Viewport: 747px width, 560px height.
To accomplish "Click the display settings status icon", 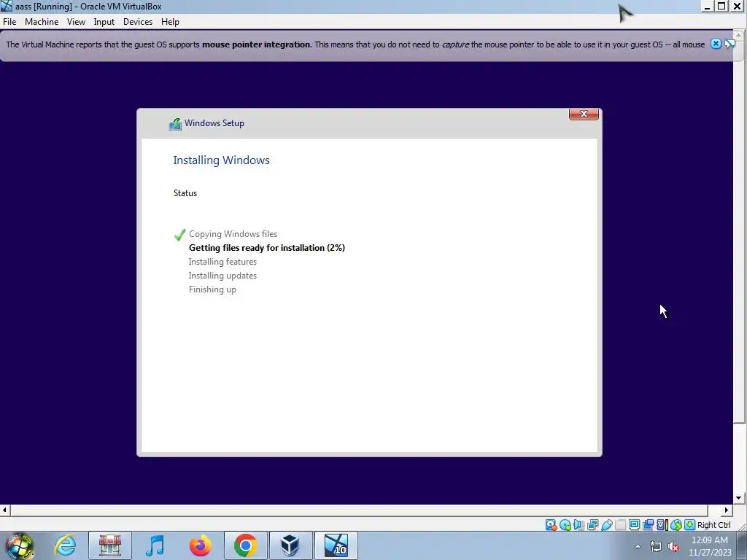I will click(634, 525).
